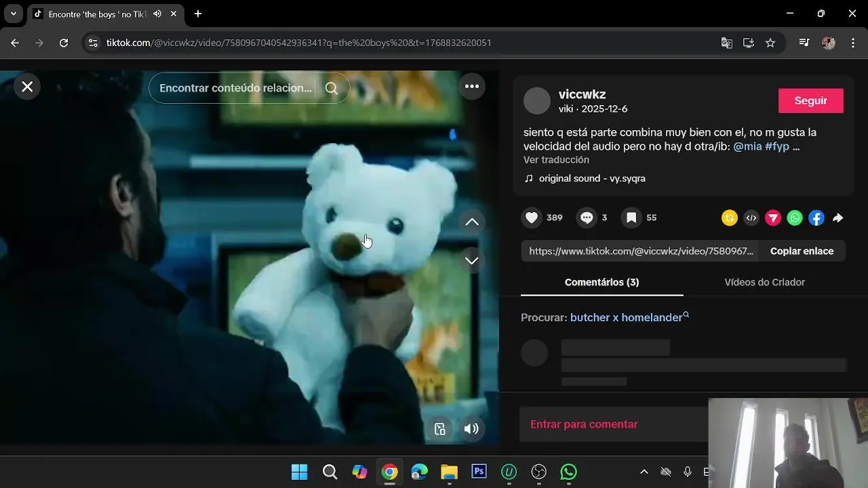Switch to Vídeos do Criador tab
Screen dimensions: 868x488
click(765, 282)
